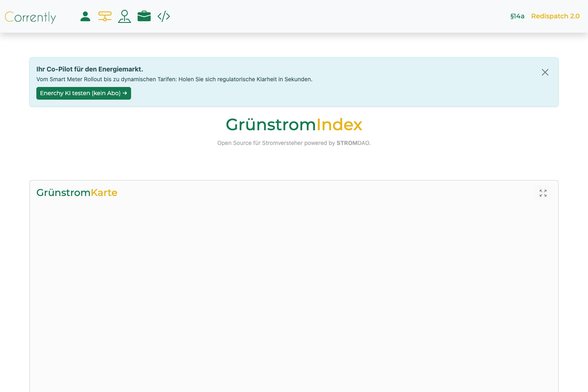Open the Redispatch 2.0 link

[x=555, y=16]
